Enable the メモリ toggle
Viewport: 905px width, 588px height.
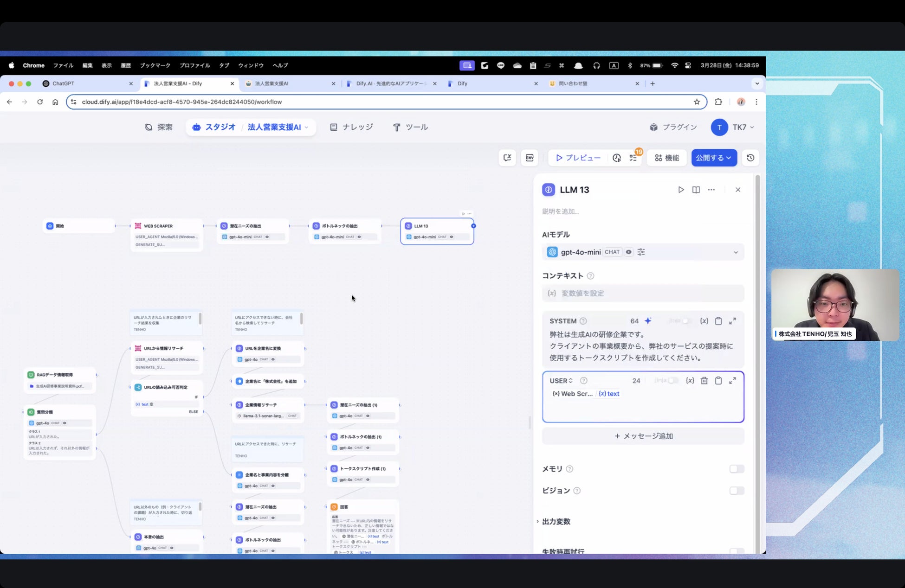[737, 469]
